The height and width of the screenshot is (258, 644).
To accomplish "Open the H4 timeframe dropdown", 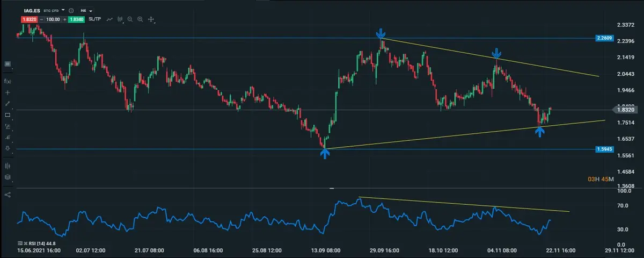I will click(x=86, y=10).
